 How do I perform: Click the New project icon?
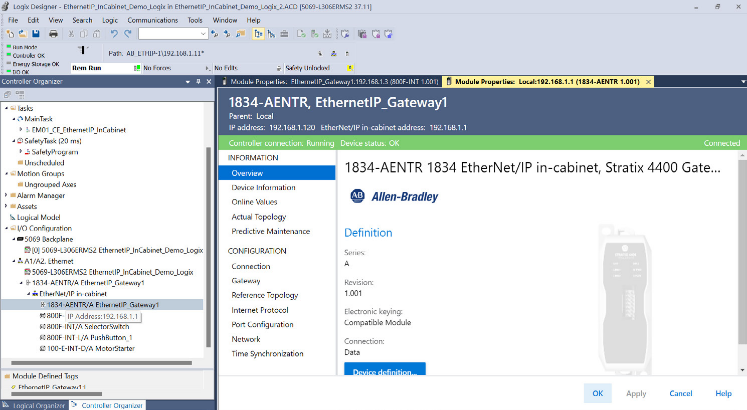pyautogui.click(x=10, y=34)
